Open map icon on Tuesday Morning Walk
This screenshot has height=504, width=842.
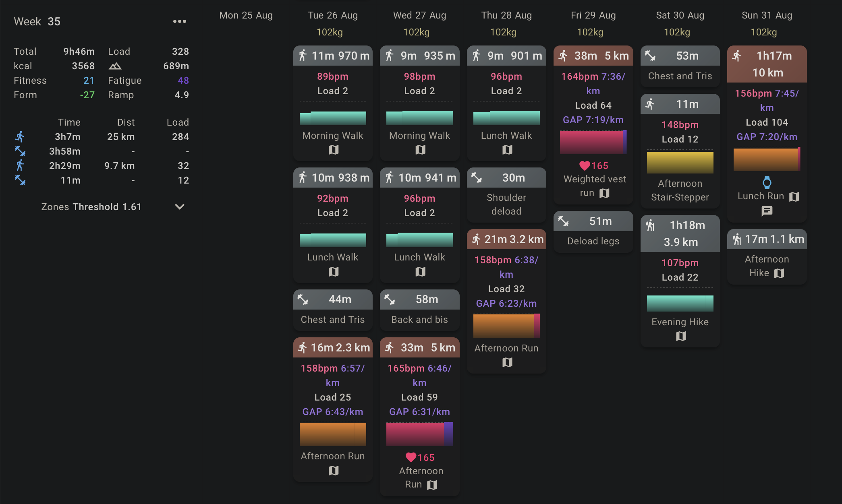click(x=333, y=150)
